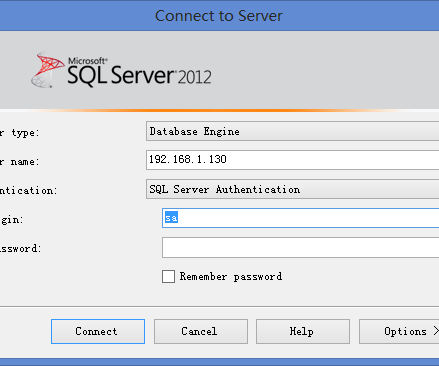
Task: Expand the Options button
Action: (399, 331)
